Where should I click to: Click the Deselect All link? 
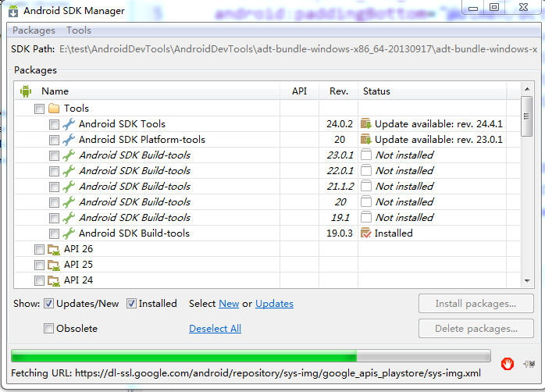216,329
